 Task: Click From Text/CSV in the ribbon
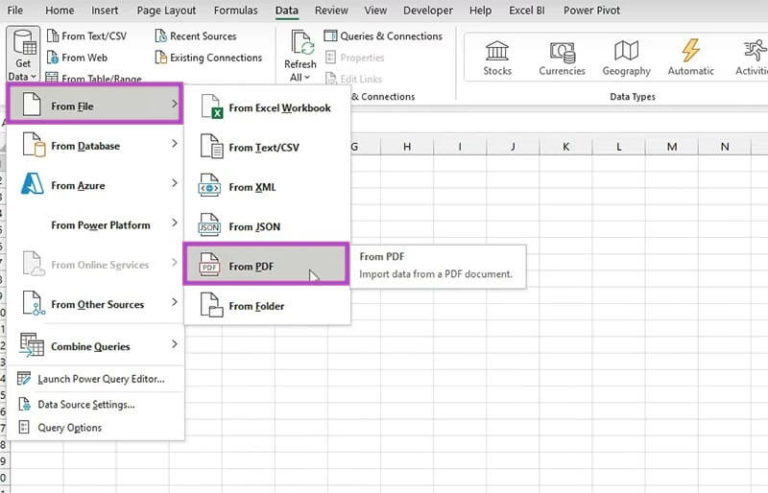coord(87,36)
